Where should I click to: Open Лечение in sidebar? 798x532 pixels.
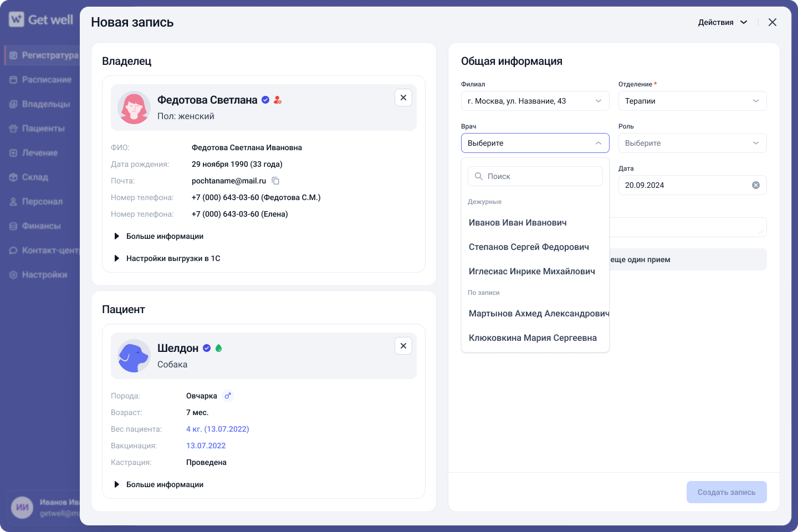coord(33,153)
